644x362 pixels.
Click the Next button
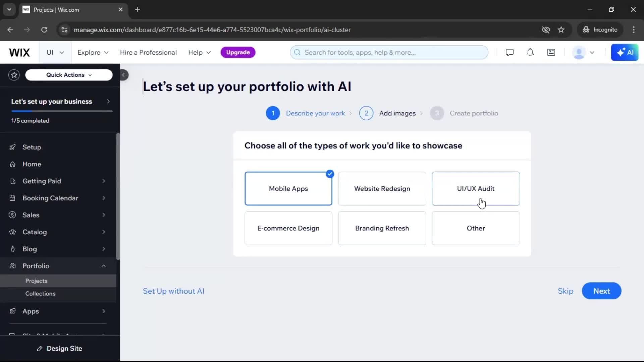point(601,291)
